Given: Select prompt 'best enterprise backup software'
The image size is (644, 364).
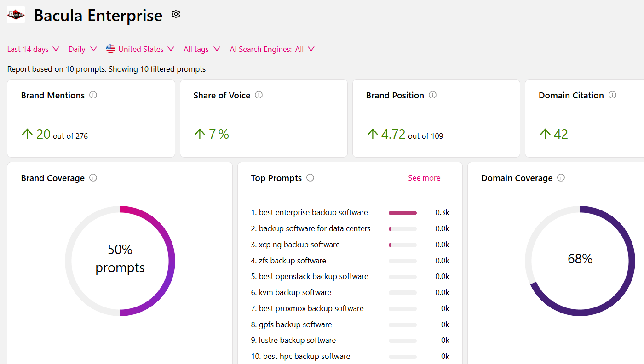Looking at the screenshot, I should point(313,213).
